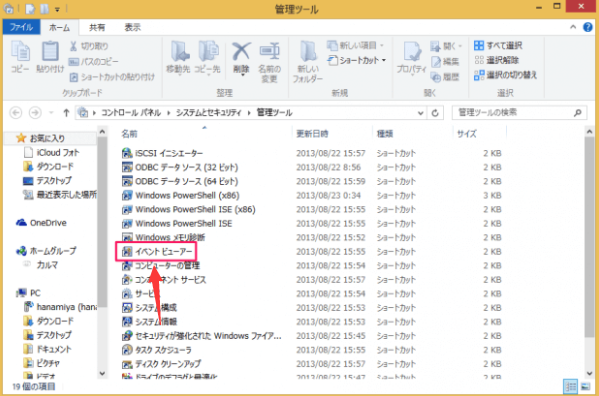Click the Cut scissors icon
Screen dimensions: 599x396
tap(73, 46)
